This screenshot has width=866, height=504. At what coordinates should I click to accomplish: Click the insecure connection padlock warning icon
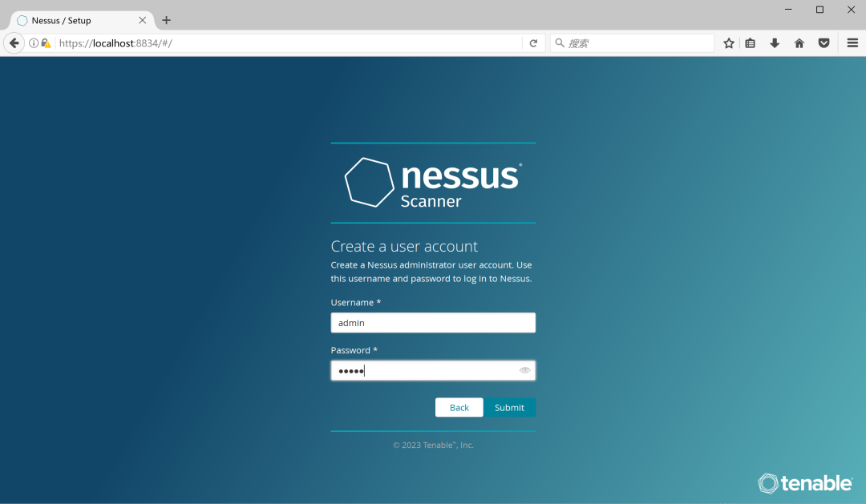pos(47,43)
